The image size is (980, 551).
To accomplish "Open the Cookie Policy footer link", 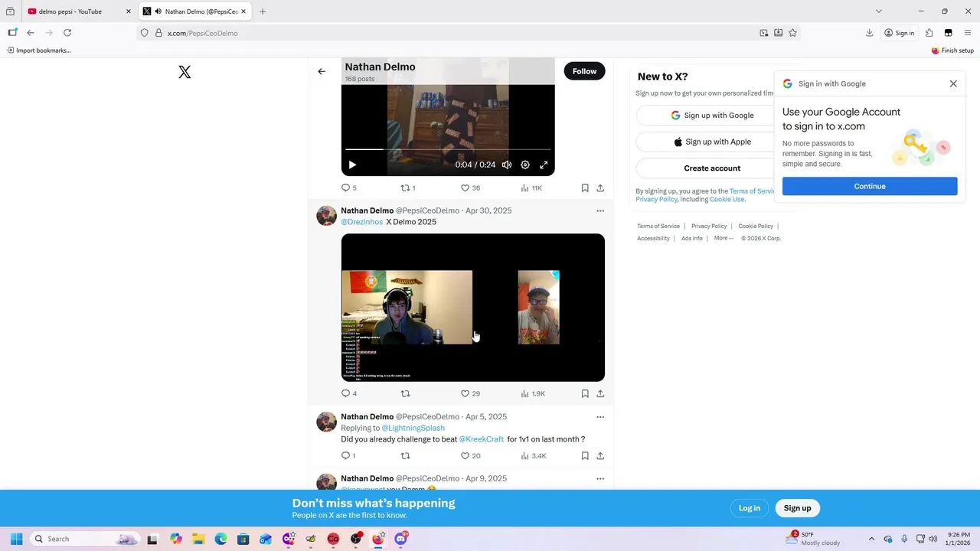I will pos(756,226).
